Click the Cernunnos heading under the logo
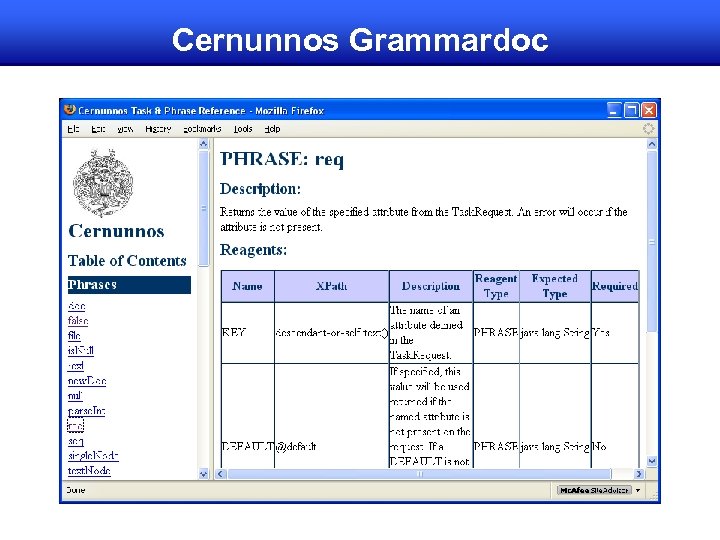Screen dimensions: 720x540 click(x=116, y=231)
